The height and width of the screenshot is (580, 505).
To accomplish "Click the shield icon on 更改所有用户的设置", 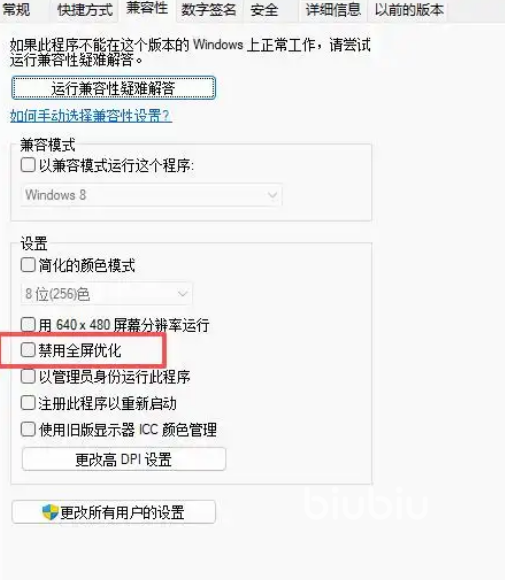I will pyautogui.click(x=50, y=512).
